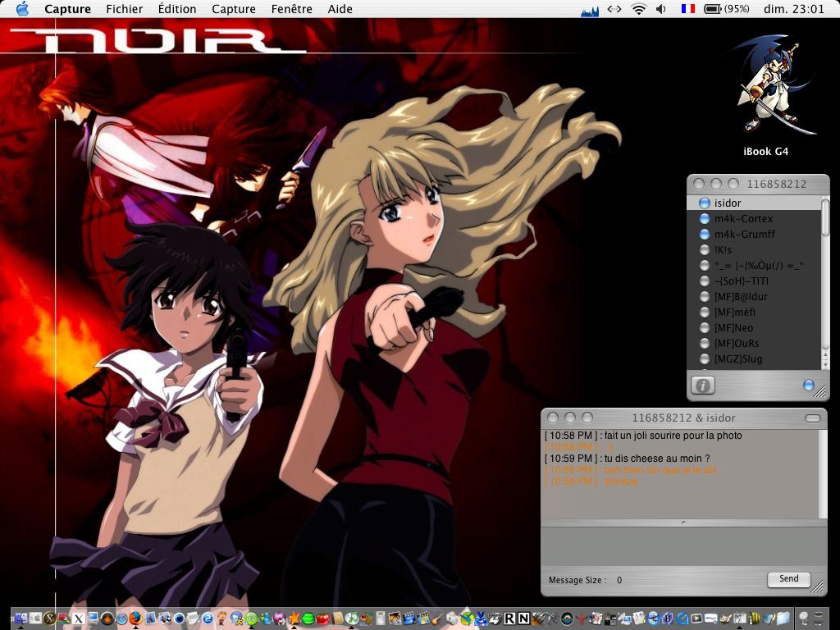Open the Fichier menu
Image resolution: width=840 pixels, height=630 pixels.
(125, 8)
